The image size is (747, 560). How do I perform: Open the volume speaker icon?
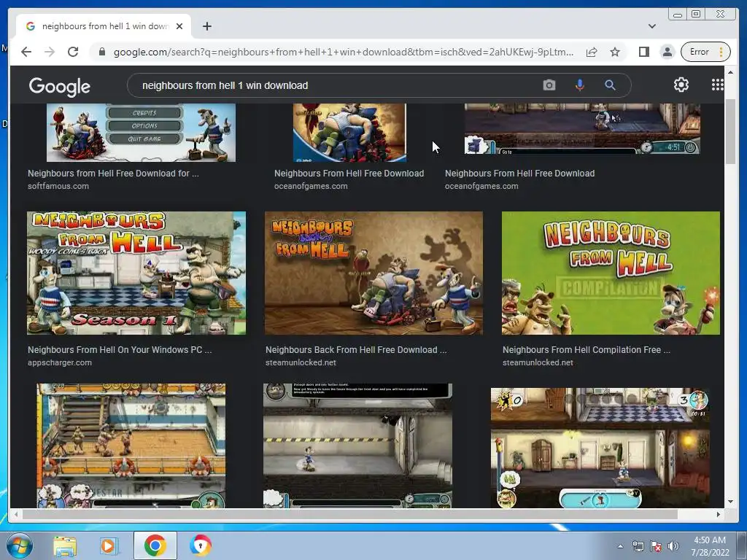click(x=673, y=547)
